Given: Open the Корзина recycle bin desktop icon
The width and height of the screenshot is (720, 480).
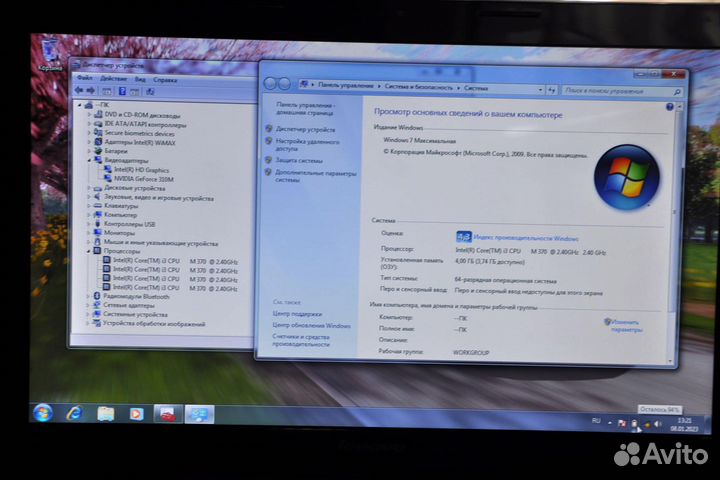Looking at the screenshot, I should [x=50, y=56].
